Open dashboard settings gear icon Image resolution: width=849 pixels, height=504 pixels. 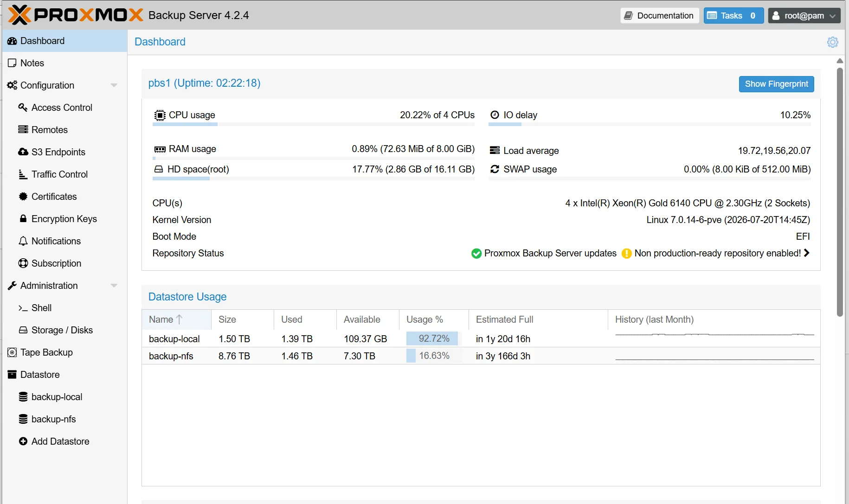pos(832,42)
